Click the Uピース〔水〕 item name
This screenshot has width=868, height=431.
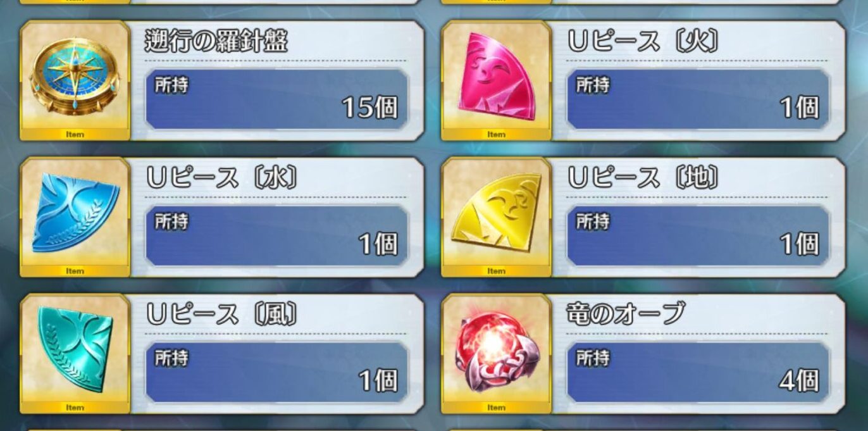[222, 178]
